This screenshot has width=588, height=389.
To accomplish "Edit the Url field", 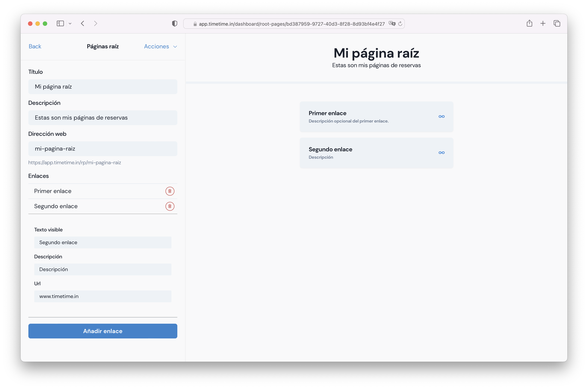I will pos(103,296).
